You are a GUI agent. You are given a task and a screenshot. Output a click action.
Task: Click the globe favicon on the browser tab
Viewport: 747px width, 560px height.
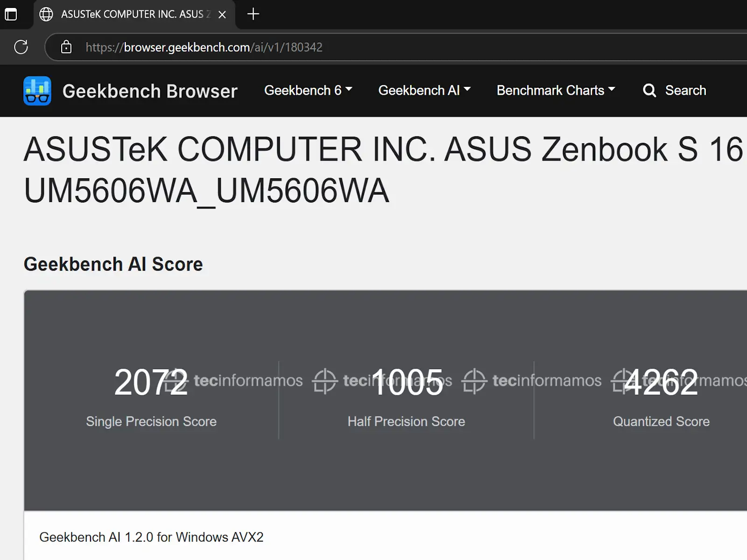coord(46,14)
